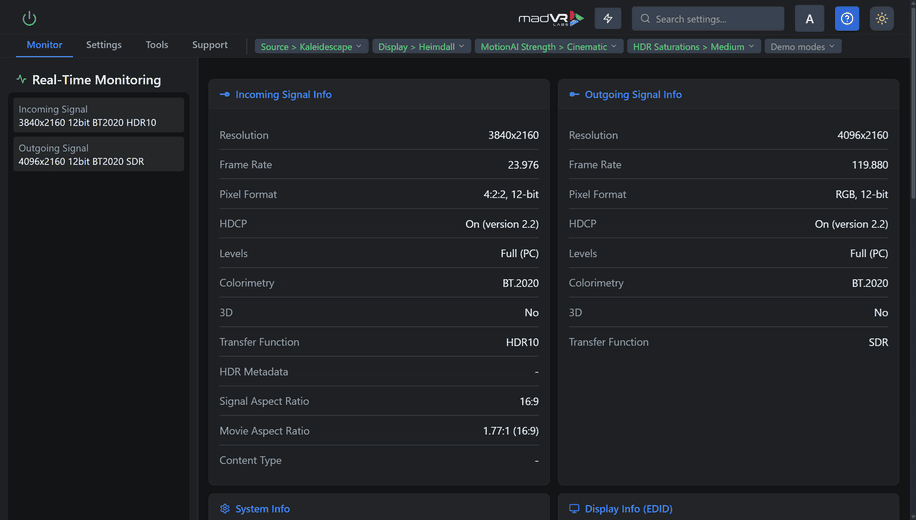Open the Display > Heimdall dropdown
Viewport: 916px width, 520px height.
coord(421,47)
